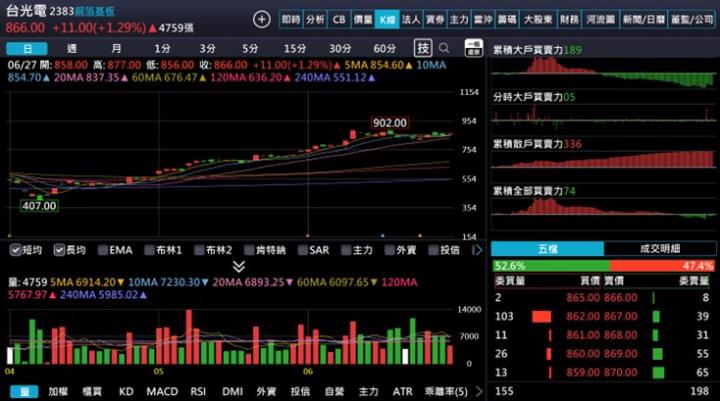Select the ATR indicator

[402, 391]
